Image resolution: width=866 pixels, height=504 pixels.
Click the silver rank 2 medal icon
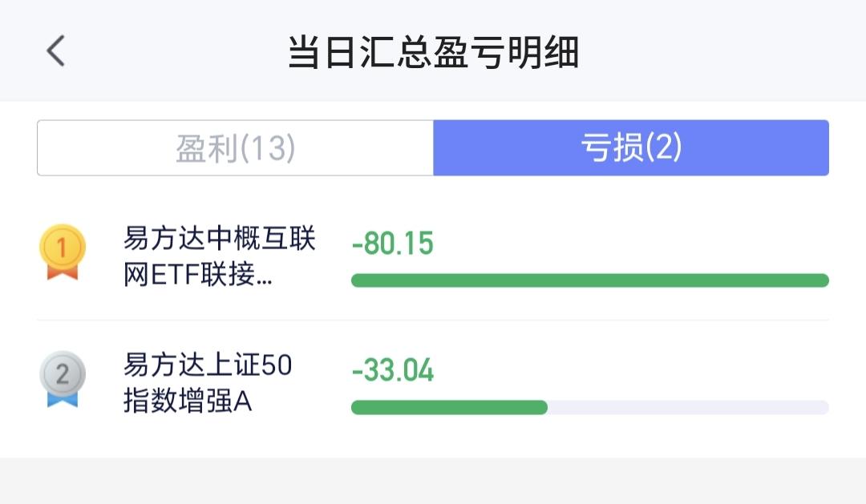click(62, 373)
